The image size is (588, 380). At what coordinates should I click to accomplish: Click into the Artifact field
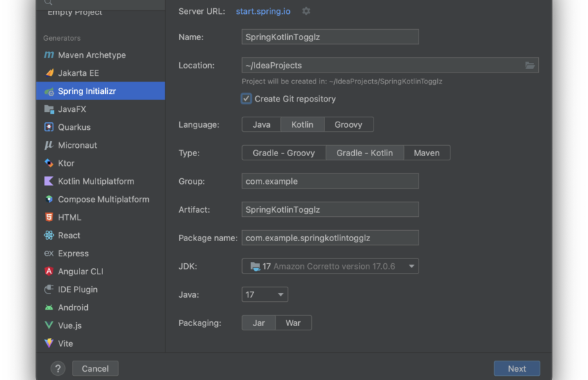coord(330,209)
